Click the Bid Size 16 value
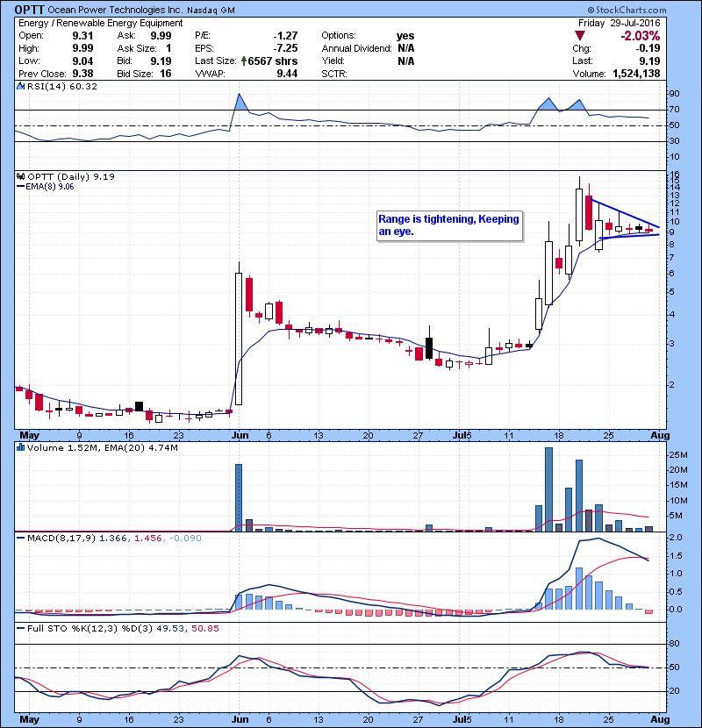Viewport: 702px width, 728px height. [x=165, y=74]
